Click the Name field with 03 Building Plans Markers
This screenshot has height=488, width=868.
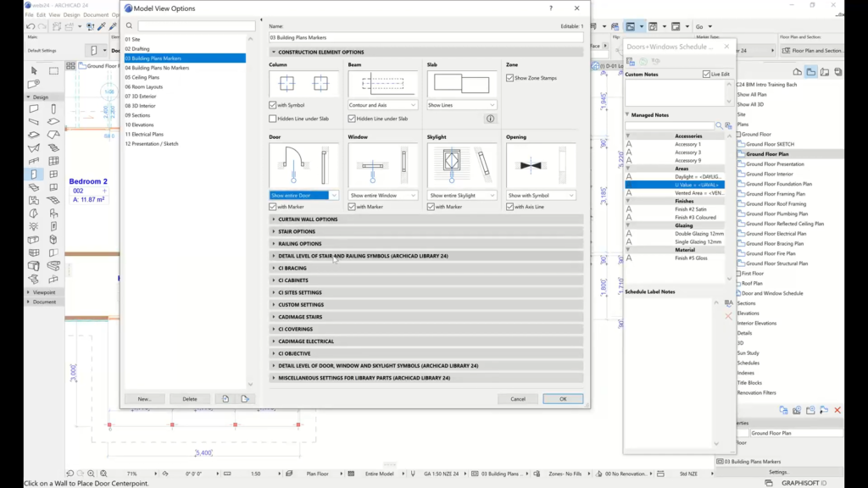426,37
